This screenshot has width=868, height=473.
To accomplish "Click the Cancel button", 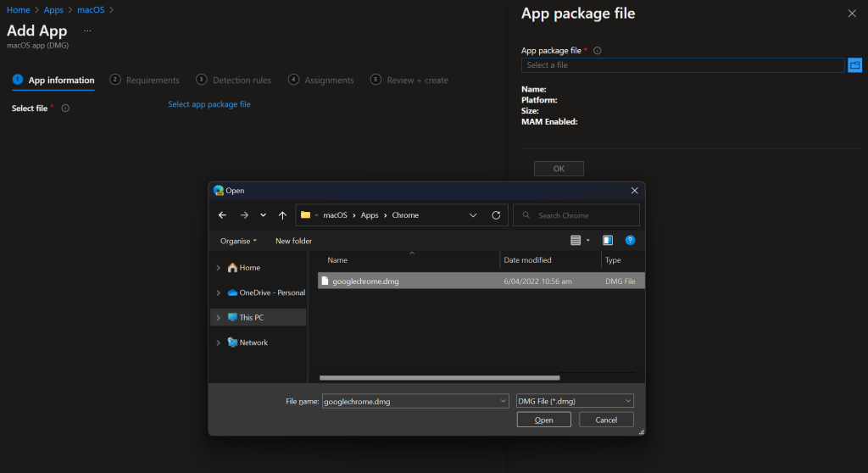I will point(606,420).
